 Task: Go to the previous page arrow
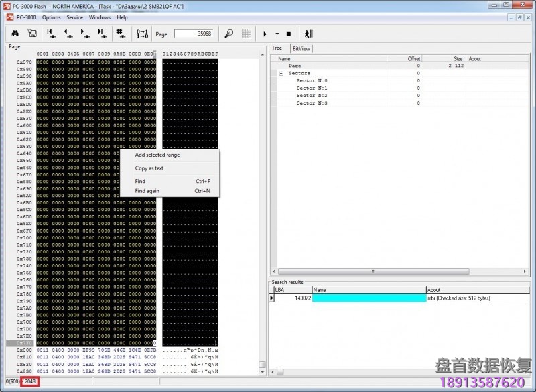pyautogui.click(x=68, y=34)
